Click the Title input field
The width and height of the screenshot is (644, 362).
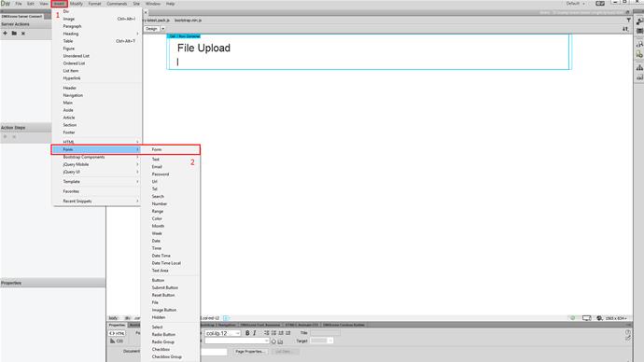325,333
